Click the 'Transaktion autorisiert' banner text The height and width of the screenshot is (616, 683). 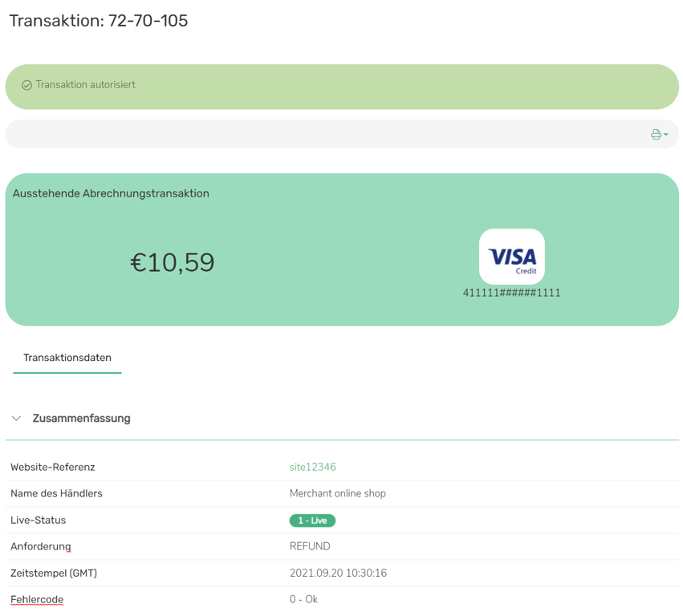(85, 85)
